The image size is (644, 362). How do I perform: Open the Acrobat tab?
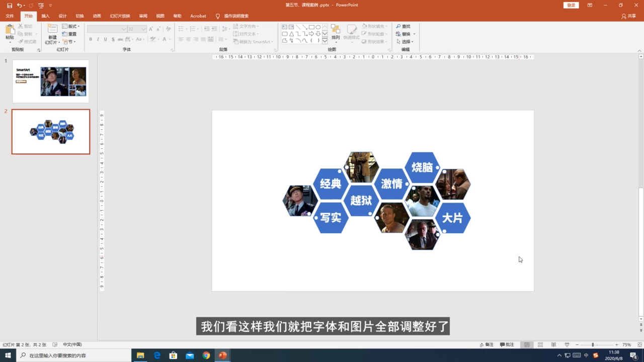[198, 16]
